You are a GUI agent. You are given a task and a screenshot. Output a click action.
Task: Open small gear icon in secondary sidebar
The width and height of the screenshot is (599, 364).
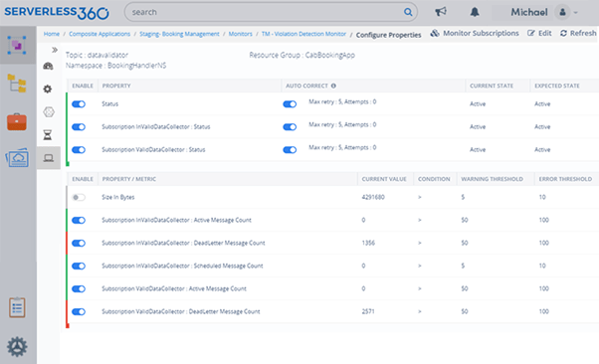[x=48, y=89]
